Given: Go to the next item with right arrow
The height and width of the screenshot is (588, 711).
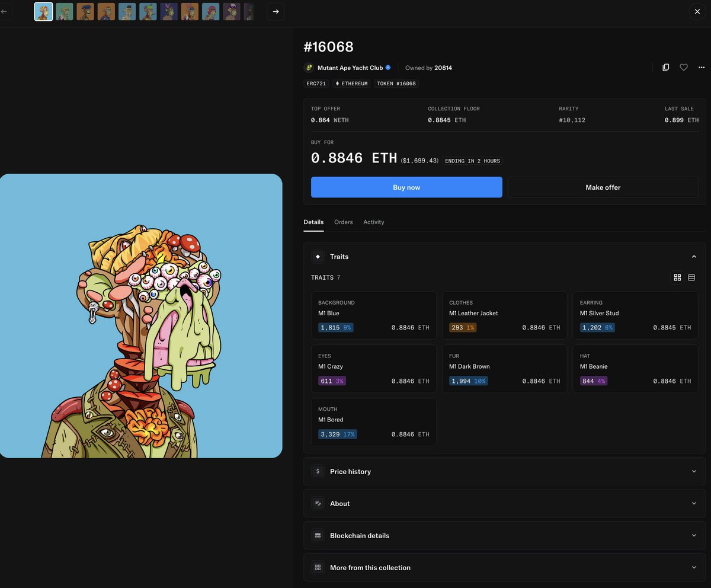Looking at the screenshot, I should point(276,11).
